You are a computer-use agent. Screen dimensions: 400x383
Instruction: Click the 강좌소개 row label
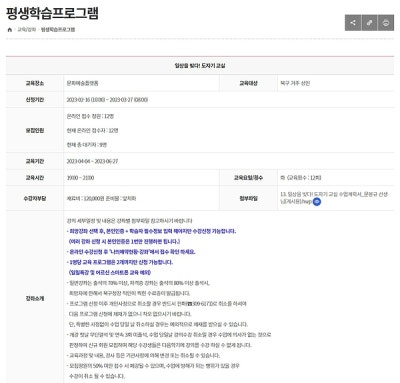click(x=35, y=299)
